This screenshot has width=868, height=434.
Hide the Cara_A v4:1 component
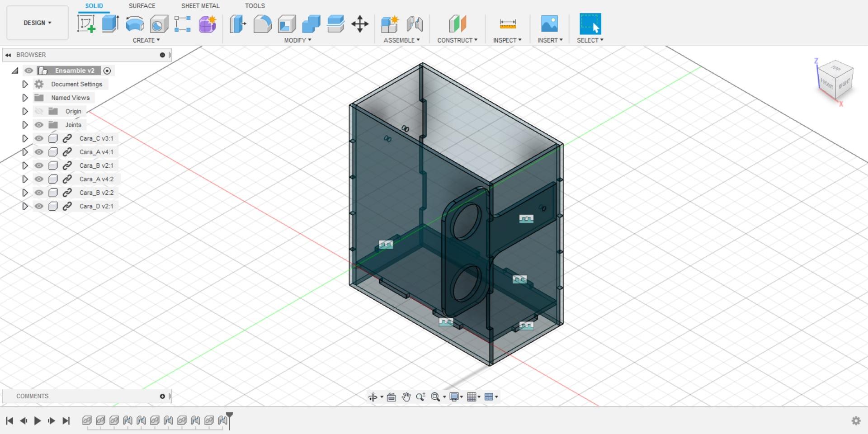tap(39, 152)
